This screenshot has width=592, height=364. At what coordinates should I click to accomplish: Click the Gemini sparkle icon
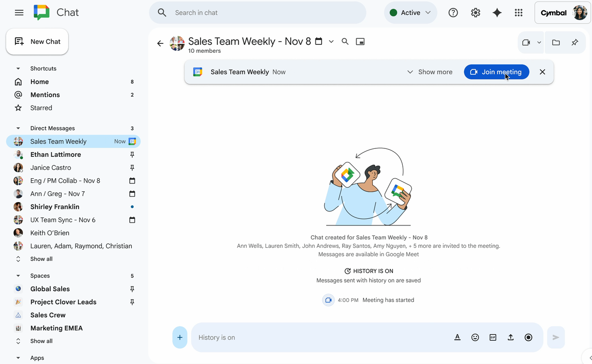[x=497, y=13]
